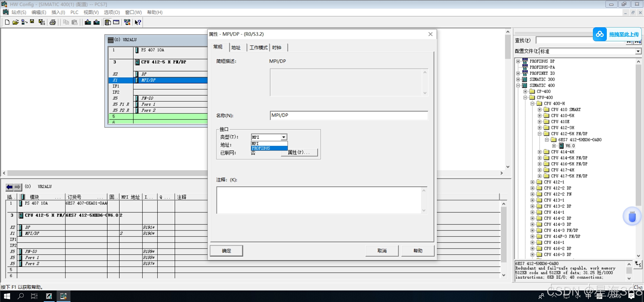Screen dimensions: 644x302
Task: Click the context Help arrow icon
Action: [x=138, y=22]
